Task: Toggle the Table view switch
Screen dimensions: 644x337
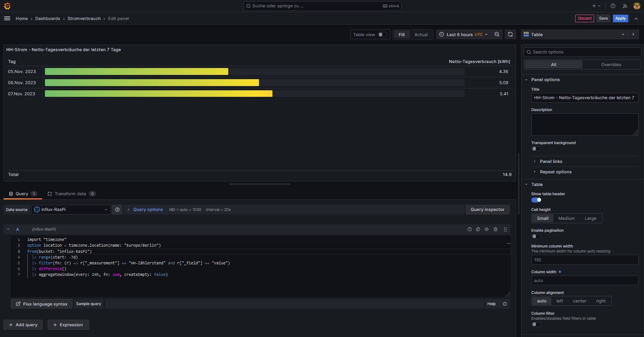Action: click(382, 35)
